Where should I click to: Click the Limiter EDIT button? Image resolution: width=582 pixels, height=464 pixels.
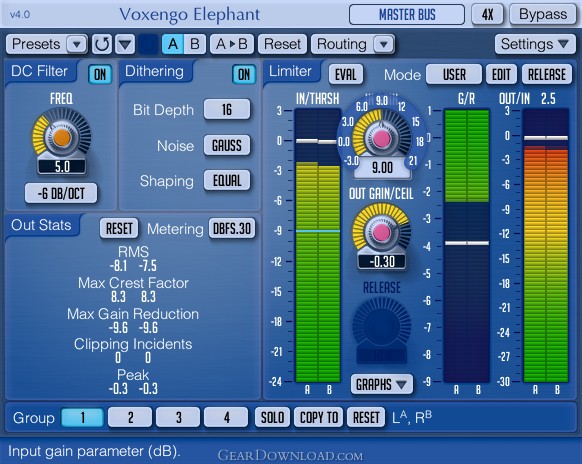[501, 74]
